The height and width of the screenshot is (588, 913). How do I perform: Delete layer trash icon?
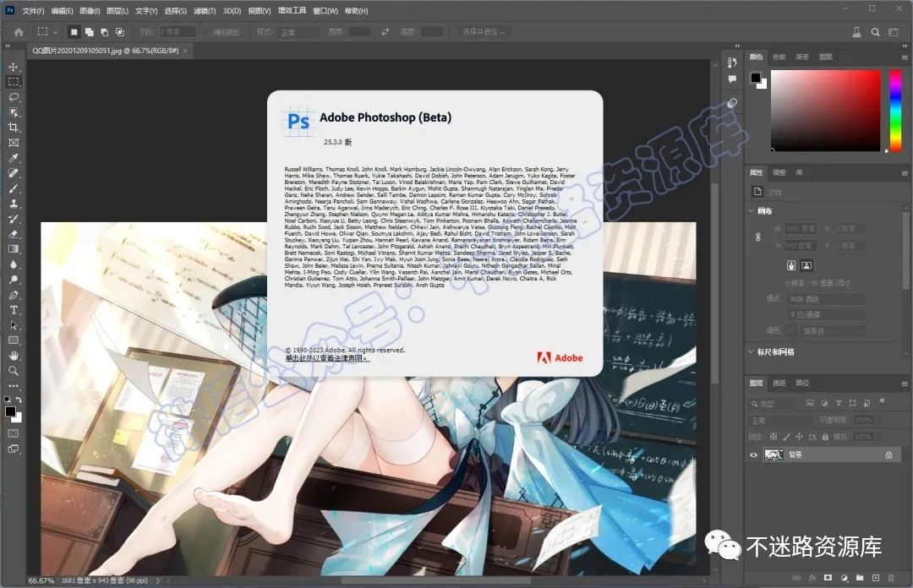click(891, 578)
